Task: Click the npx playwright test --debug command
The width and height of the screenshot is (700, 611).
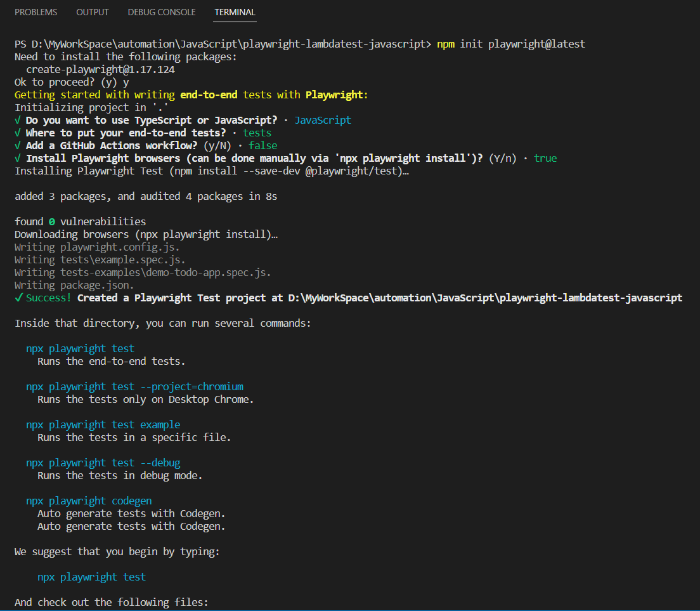Action: pos(103,463)
